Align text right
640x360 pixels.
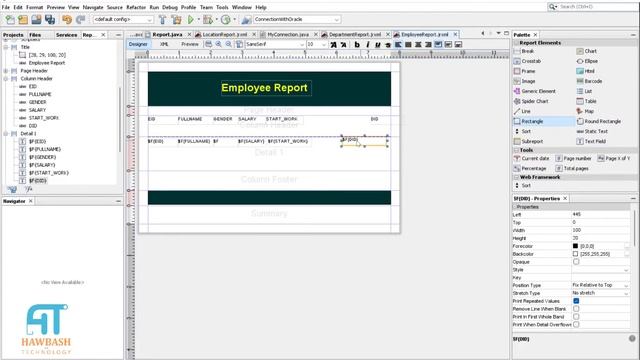[428, 44]
